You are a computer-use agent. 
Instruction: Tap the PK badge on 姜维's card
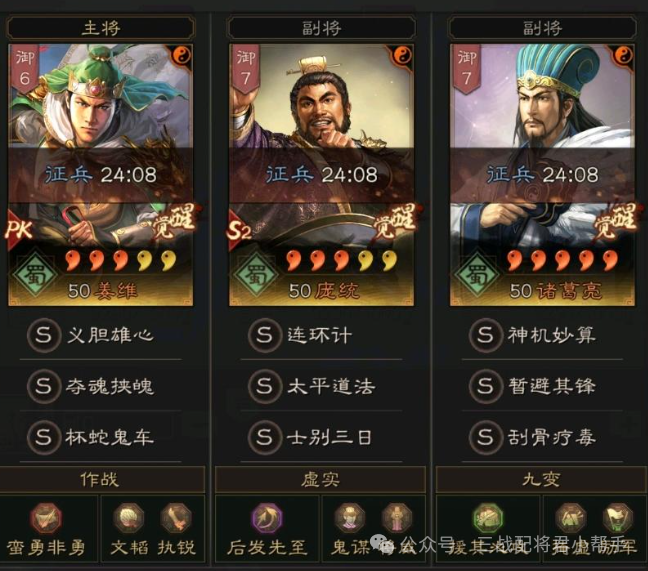[x=18, y=230]
